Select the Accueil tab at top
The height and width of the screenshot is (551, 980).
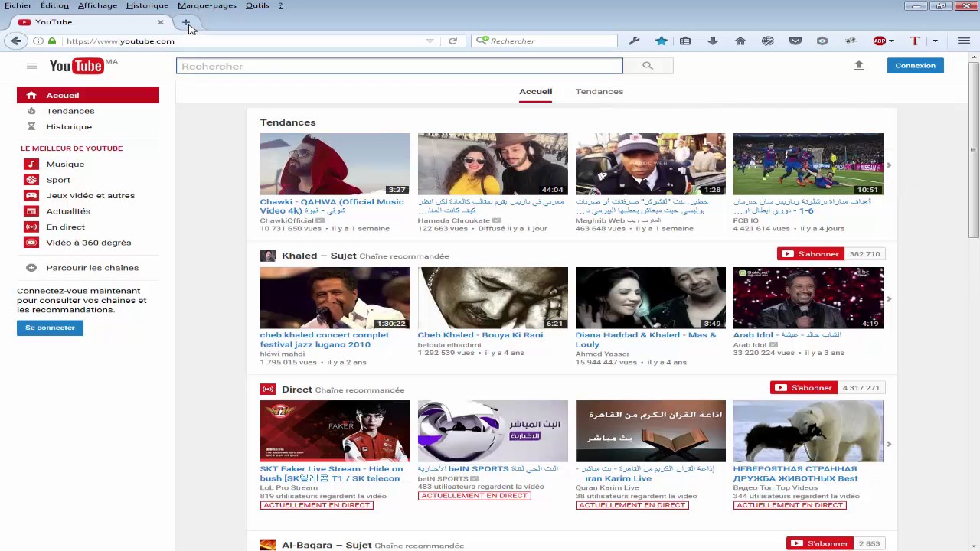(535, 91)
